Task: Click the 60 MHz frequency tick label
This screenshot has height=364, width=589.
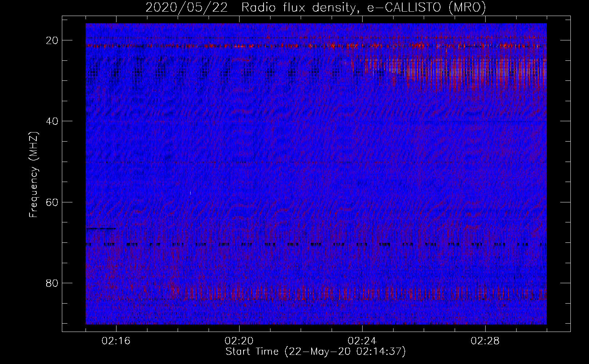Action: (51, 202)
